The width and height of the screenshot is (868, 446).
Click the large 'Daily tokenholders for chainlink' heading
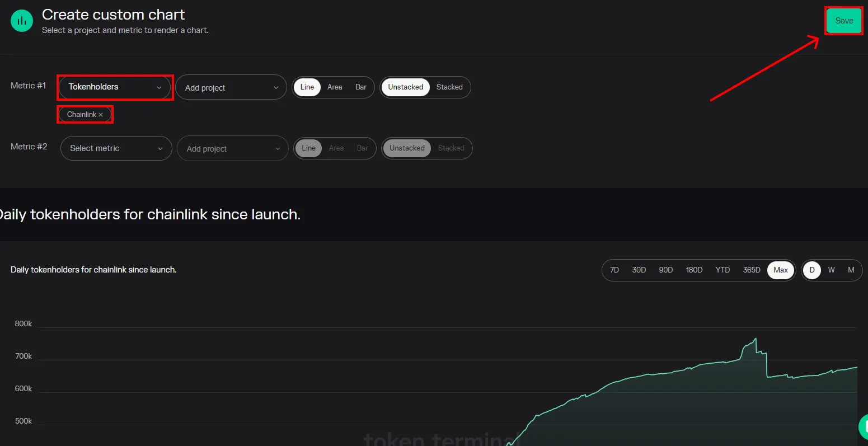(x=150, y=215)
